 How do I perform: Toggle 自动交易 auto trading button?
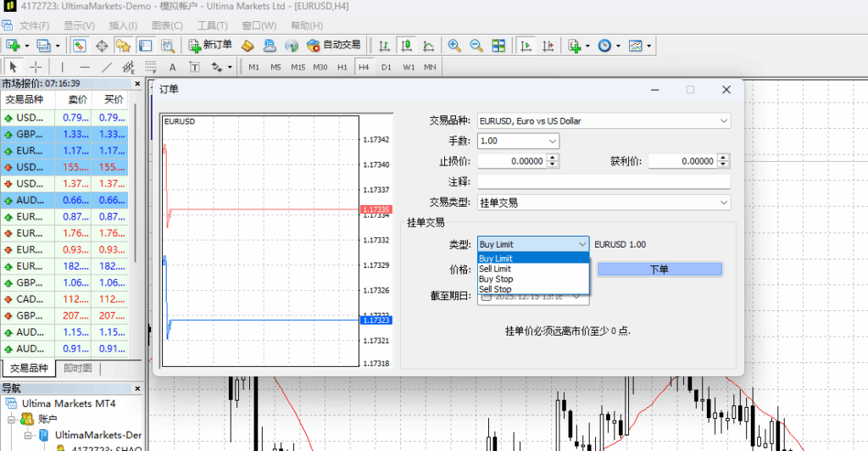(x=333, y=46)
